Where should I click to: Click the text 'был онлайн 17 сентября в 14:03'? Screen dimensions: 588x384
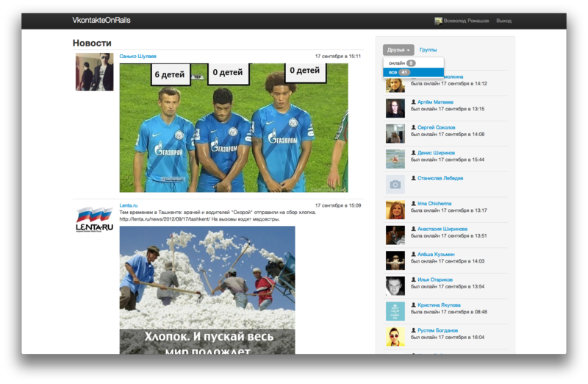click(448, 261)
